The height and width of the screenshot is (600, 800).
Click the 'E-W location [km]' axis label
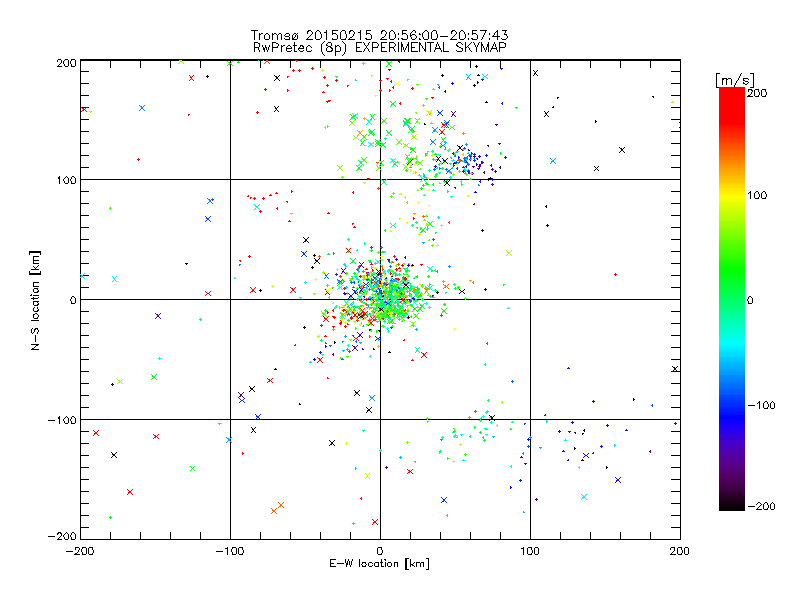[379, 563]
